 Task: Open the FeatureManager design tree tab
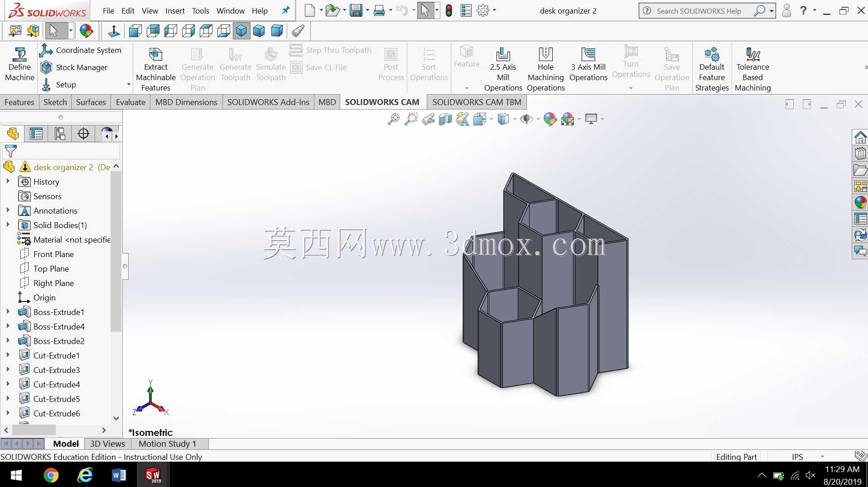(x=13, y=134)
